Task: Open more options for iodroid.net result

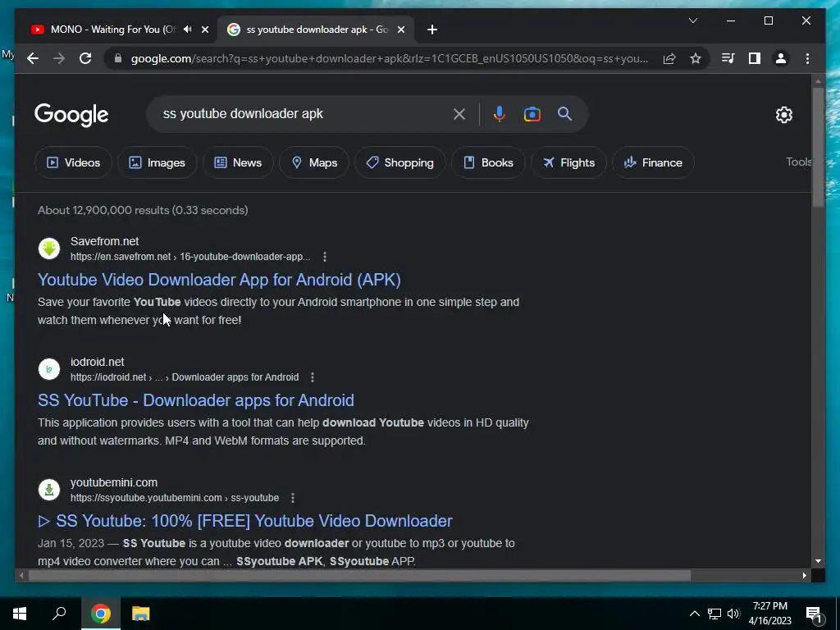Action: pos(313,377)
